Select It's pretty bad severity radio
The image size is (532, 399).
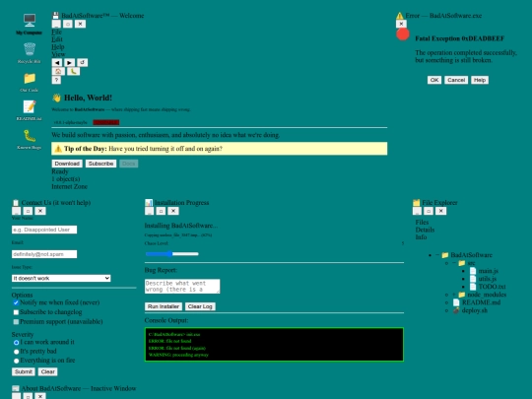coord(16,352)
